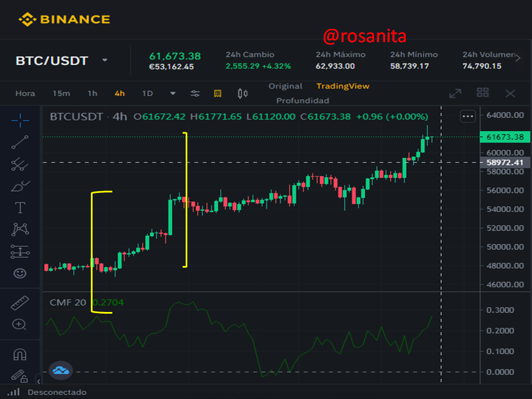Toggle lock all drawings tool
The image size is (532, 399).
coord(19,376)
